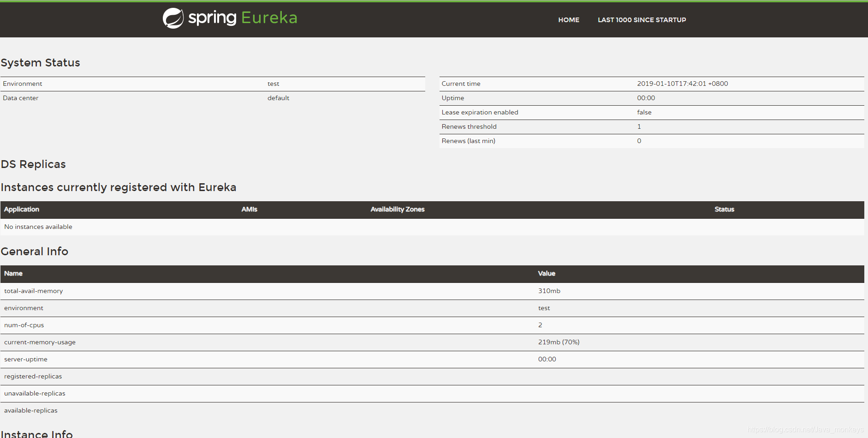Click the Name column header
The width and height of the screenshot is (868, 438).
tap(13, 274)
